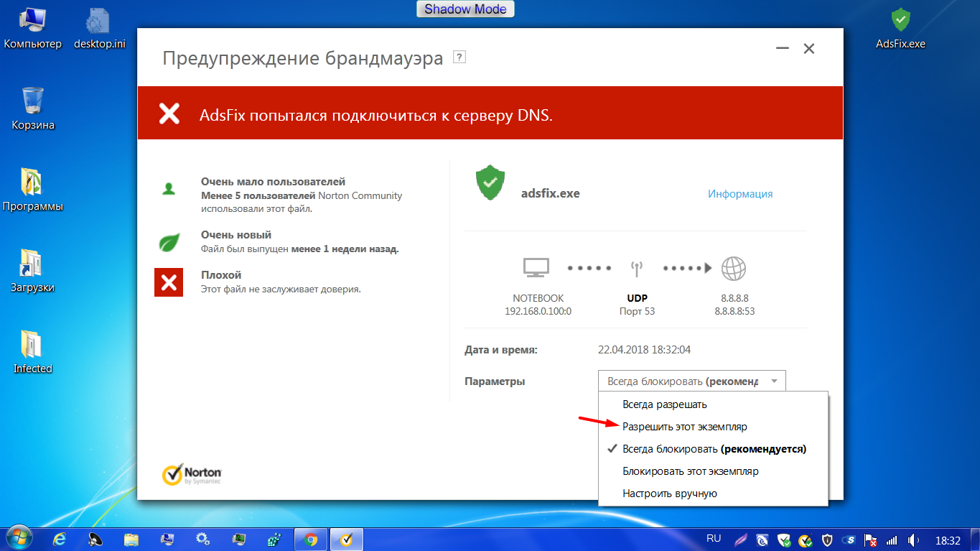This screenshot has width=980, height=551.
Task: Select the Корзина recycle bin icon
Action: (33, 109)
